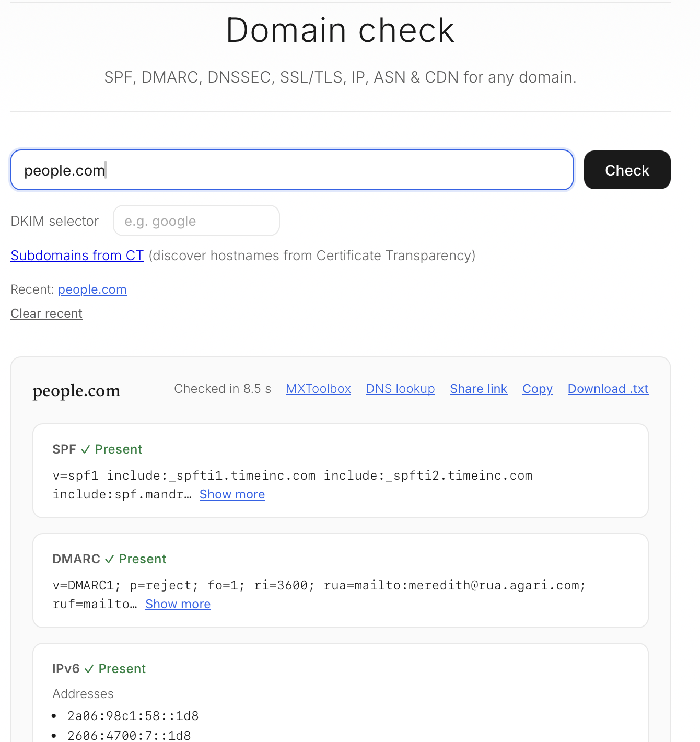Open results in MXToolbox
700x742 pixels.
pos(318,388)
